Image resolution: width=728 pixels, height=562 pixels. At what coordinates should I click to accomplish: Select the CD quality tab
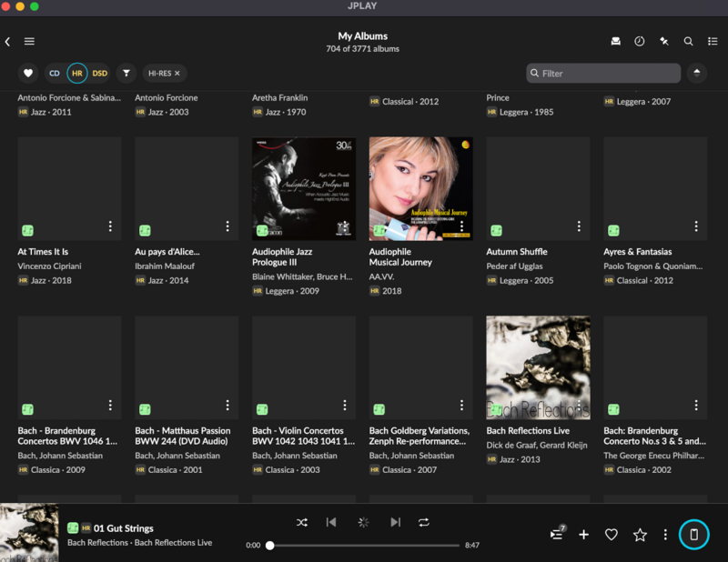tap(54, 73)
